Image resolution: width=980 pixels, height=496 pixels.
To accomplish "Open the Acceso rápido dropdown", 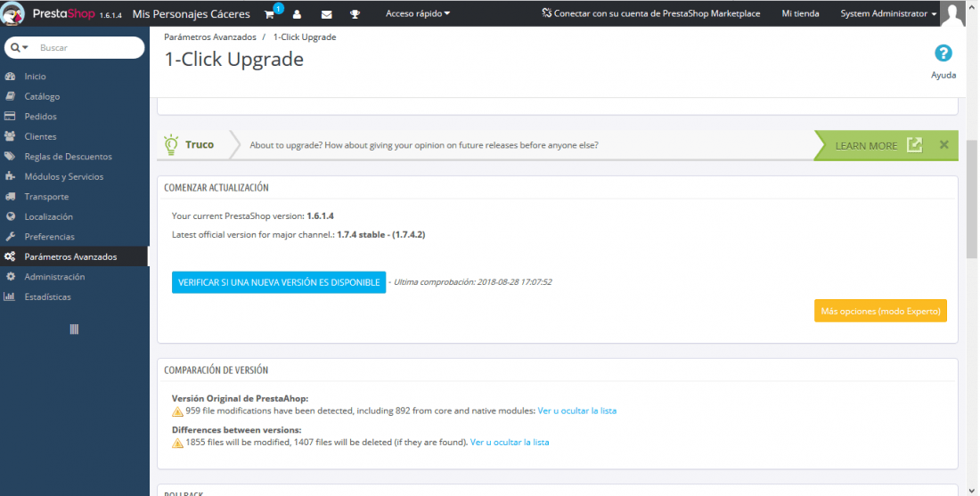I will (x=418, y=13).
